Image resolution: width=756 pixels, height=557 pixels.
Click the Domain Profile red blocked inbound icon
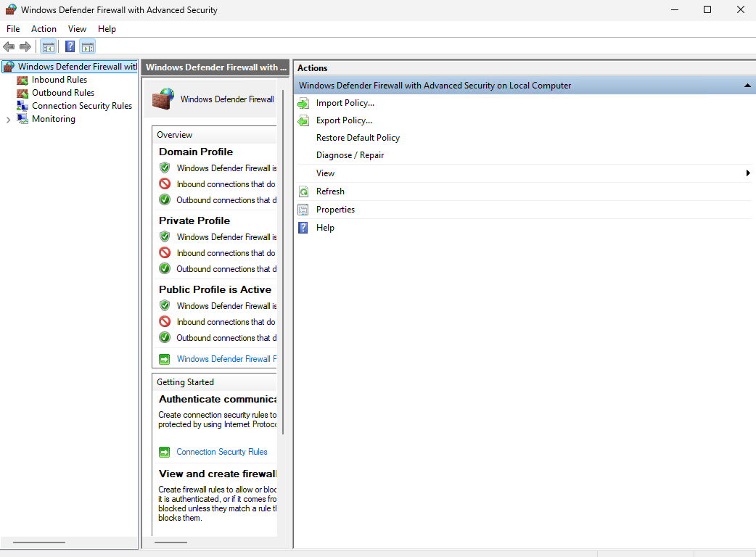click(165, 183)
